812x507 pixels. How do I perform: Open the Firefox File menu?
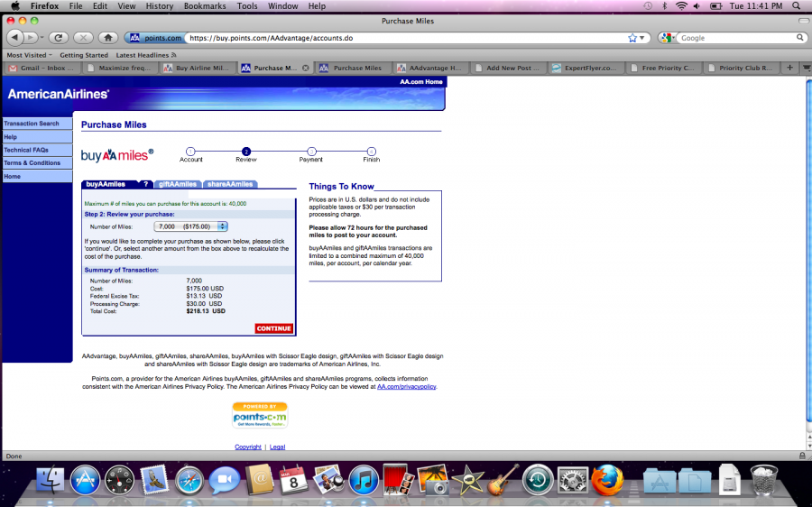(76, 6)
